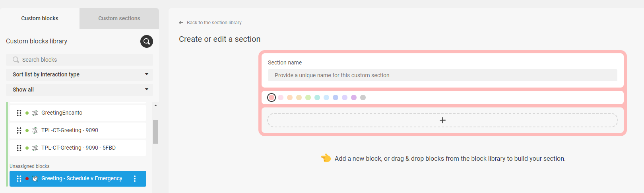Go back to the section library
This screenshot has height=193, width=644.
214,23
